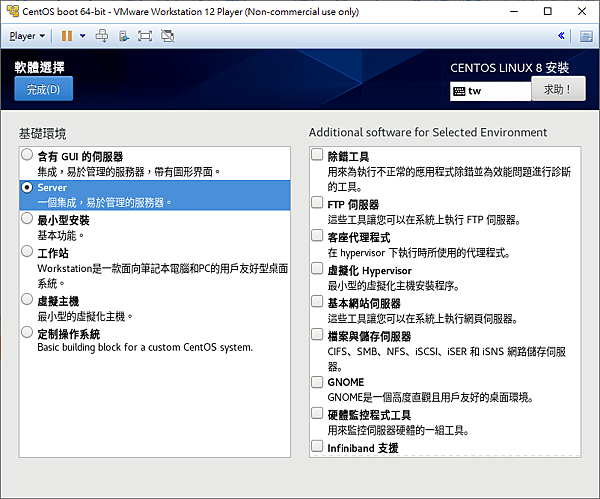Check the 虛擬化 Hypervisor add-on
Screen dimensions: 600x499
coord(317,268)
